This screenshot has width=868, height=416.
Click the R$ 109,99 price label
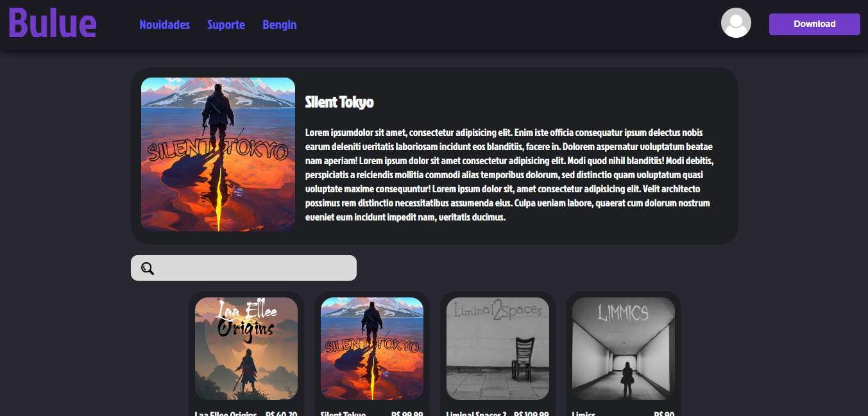[531, 413]
